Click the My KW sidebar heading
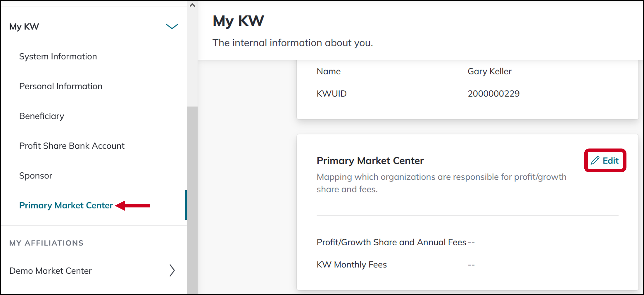 (24, 27)
